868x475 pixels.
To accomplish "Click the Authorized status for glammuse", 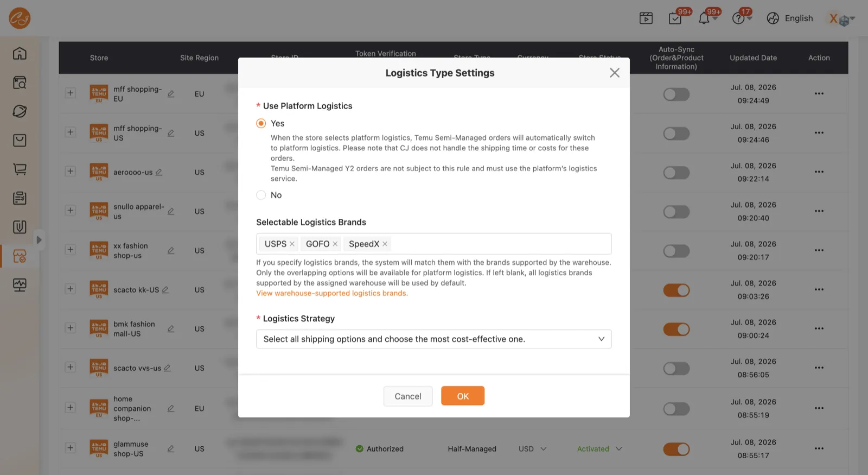I will [380, 449].
